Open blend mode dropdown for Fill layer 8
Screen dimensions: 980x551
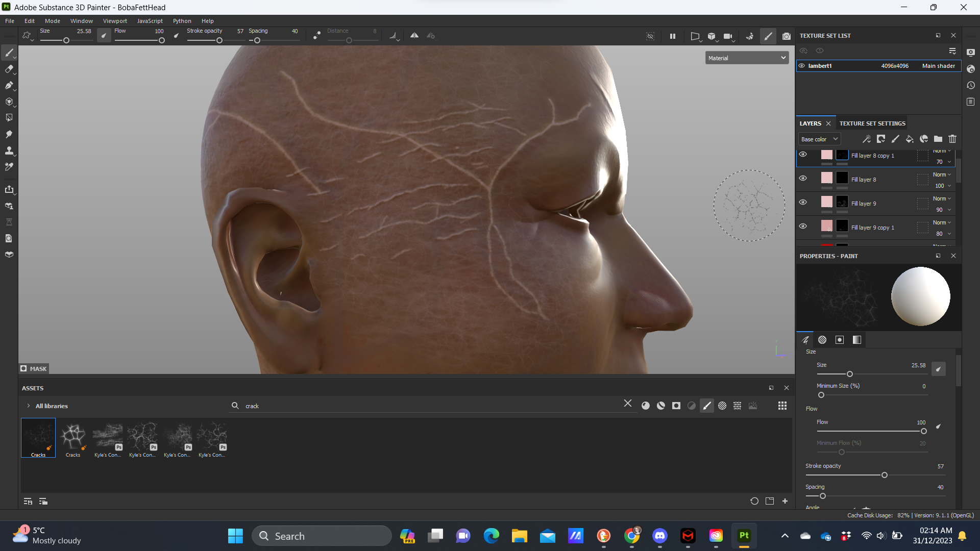point(942,174)
